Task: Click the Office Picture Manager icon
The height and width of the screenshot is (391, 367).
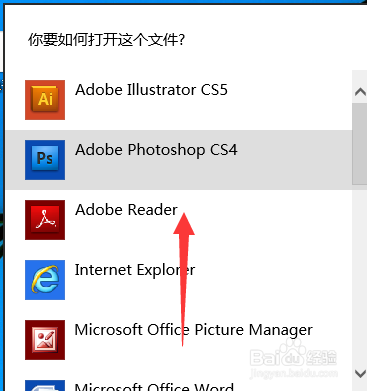Action: (x=45, y=340)
